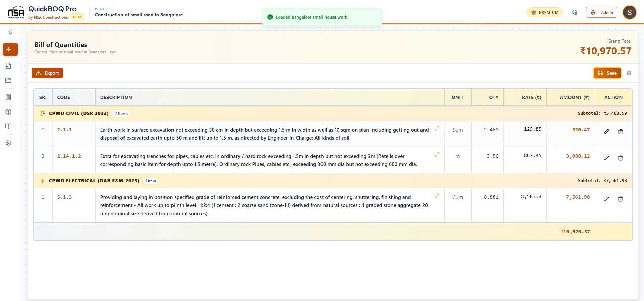Image resolution: width=644 pixels, height=301 pixels.
Task: Click the pin sidebar icon
Action: click(x=10, y=32)
